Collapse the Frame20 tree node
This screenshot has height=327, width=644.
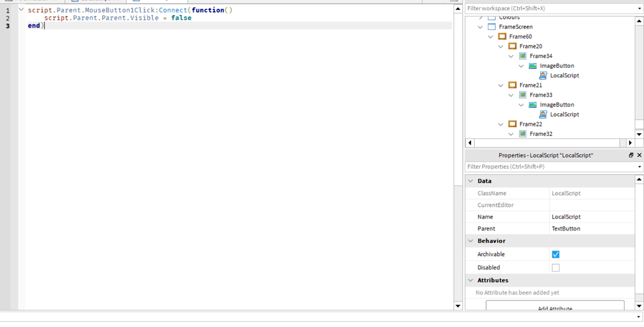pos(501,47)
